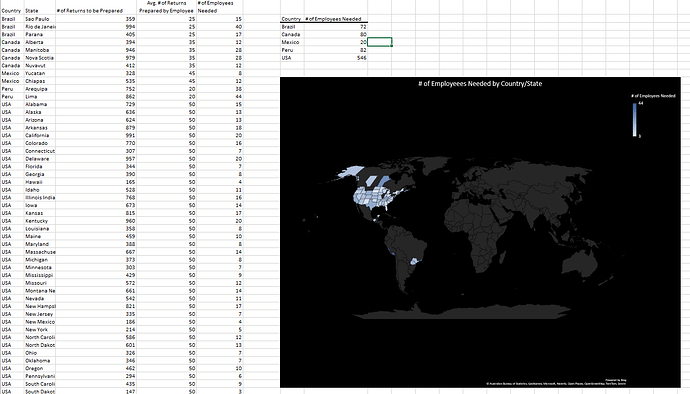Select returns value 335 for New Jersey

[130, 314]
